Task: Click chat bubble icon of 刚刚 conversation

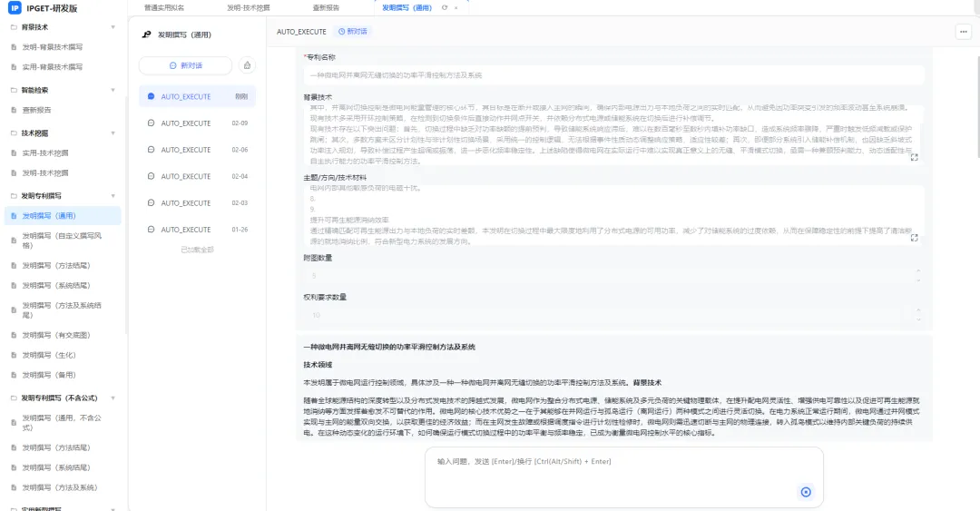Action: tap(151, 96)
